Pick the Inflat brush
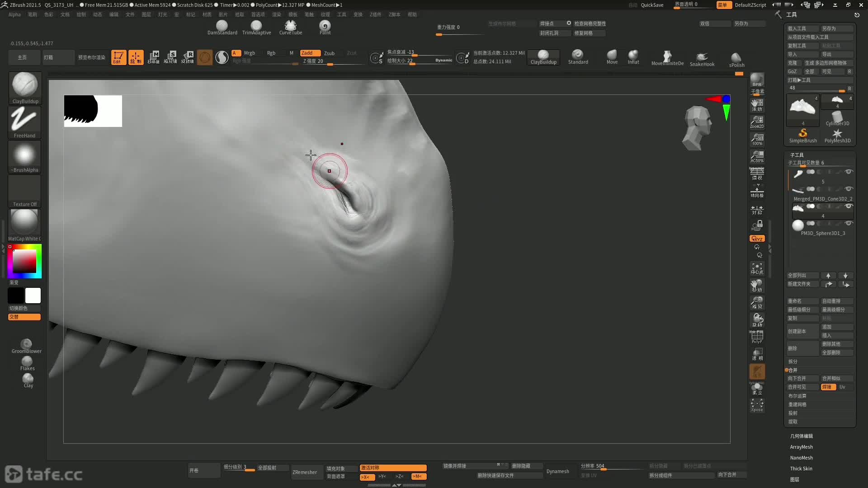This screenshot has width=868, height=488. point(633,57)
